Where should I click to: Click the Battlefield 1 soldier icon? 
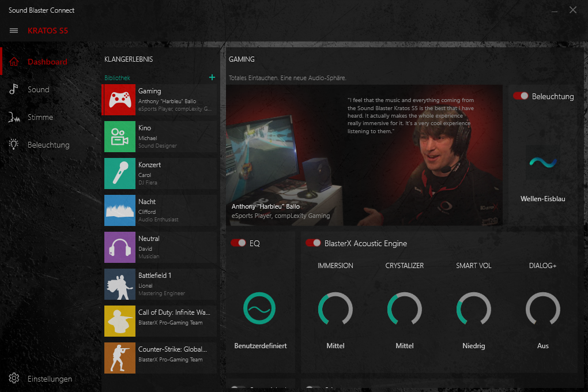120,284
